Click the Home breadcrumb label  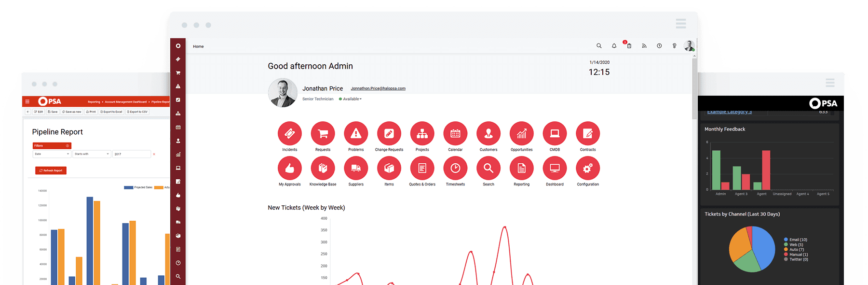point(198,46)
